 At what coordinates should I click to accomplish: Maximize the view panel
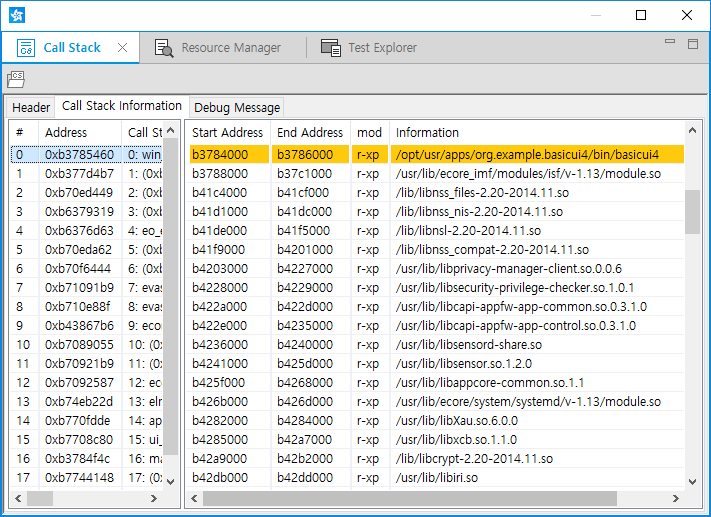click(x=692, y=43)
